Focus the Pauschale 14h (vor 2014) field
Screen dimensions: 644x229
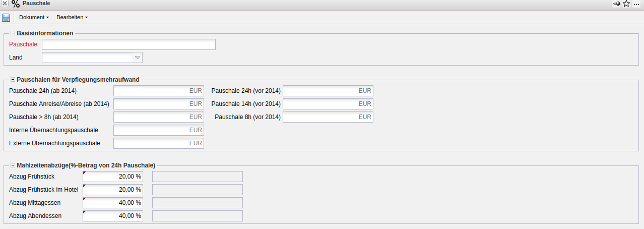(328, 104)
